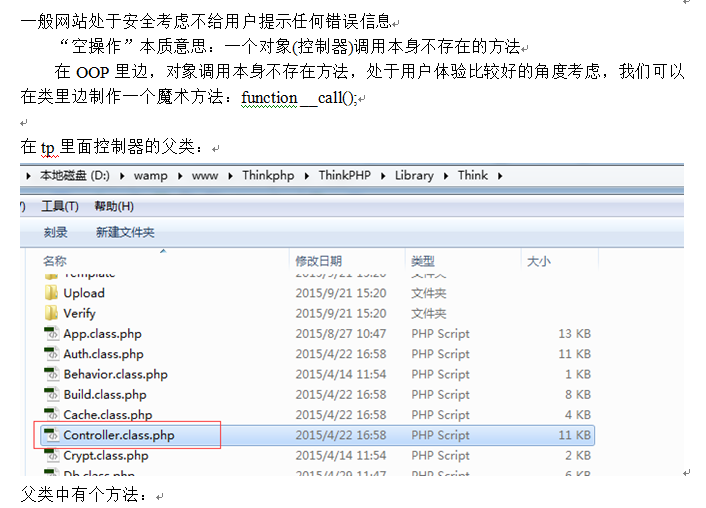Click the 刻录 toolbar button
706x508 pixels.
[x=55, y=232]
